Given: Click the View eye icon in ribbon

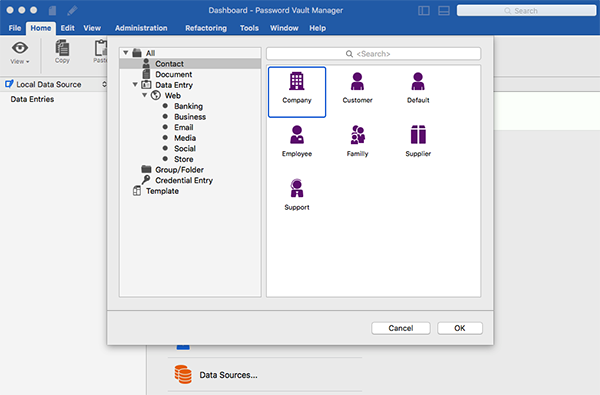Looking at the screenshot, I should pyautogui.click(x=20, y=48).
